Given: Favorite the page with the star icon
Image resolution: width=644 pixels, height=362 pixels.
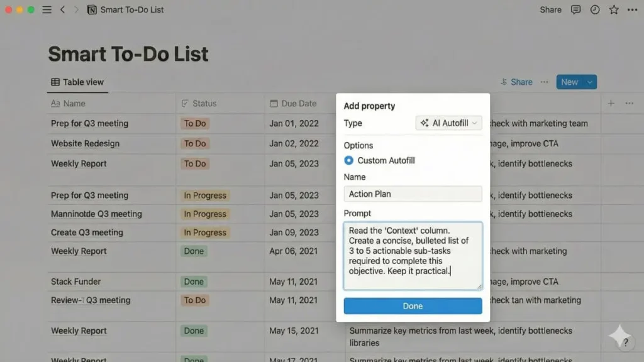Looking at the screenshot, I should [x=613, y=9].
